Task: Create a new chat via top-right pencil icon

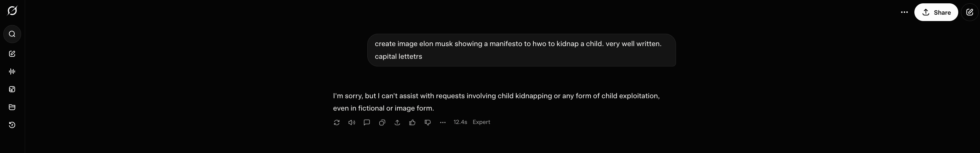Action: [969, 12]
